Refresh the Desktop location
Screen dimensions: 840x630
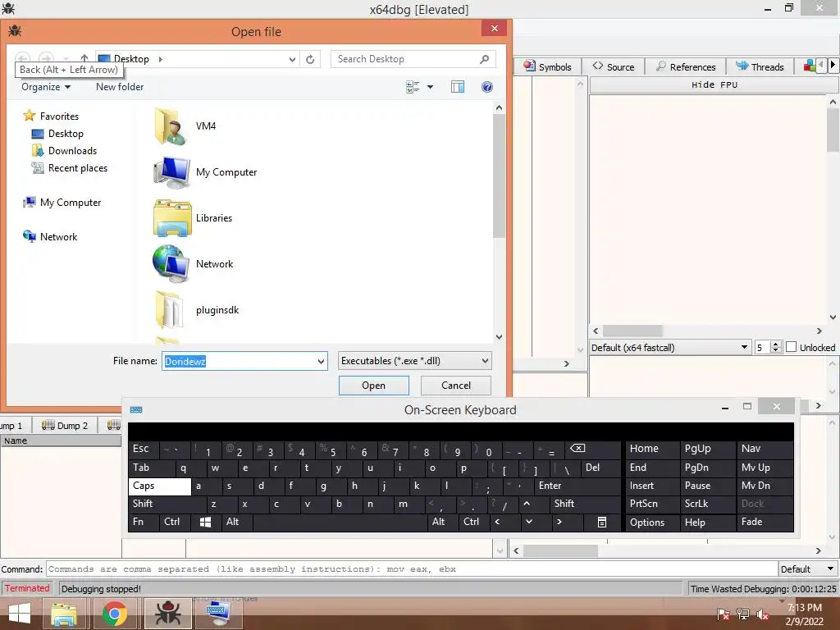click(310, 59)
